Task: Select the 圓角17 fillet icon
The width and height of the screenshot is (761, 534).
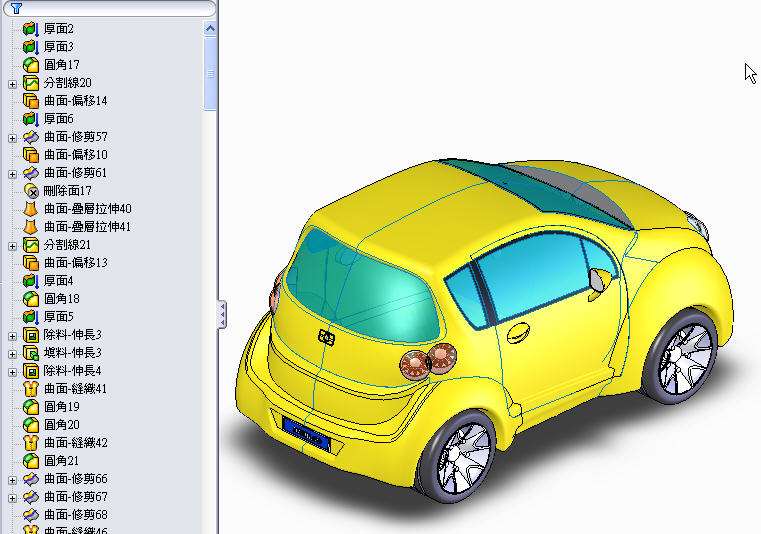Action: click(x=31, y=65)
